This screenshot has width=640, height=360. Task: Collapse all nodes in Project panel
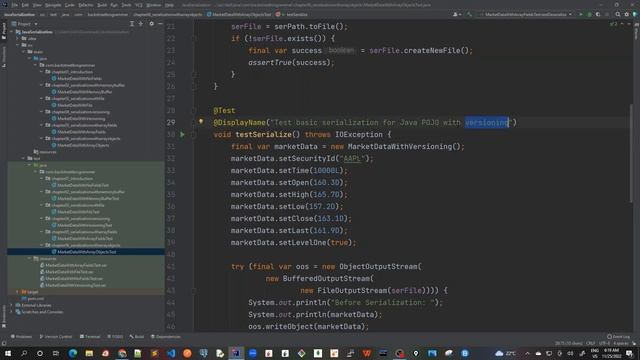click(x=140, y=24)
